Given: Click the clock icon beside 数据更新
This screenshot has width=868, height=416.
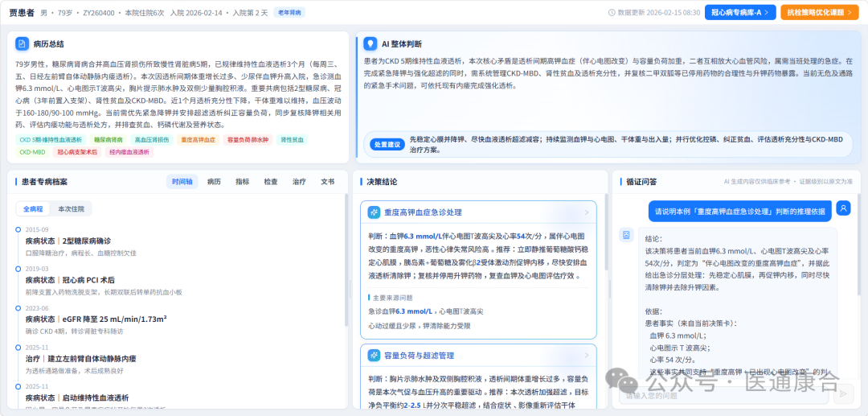Looking at the screenshot, I should pos(612,12).
